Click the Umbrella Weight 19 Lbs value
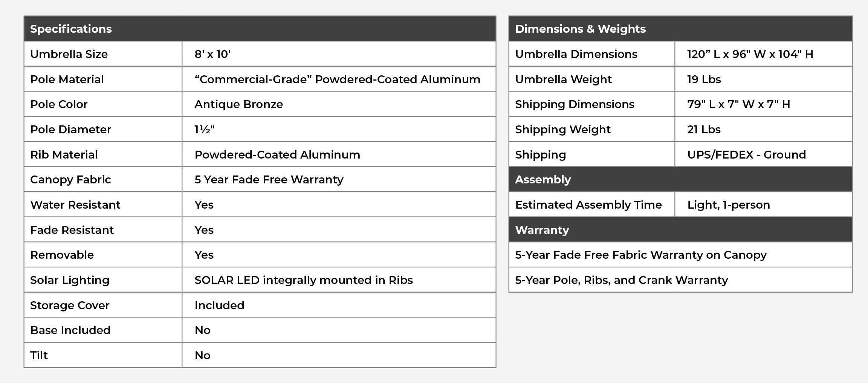 (x=704, y=79)
